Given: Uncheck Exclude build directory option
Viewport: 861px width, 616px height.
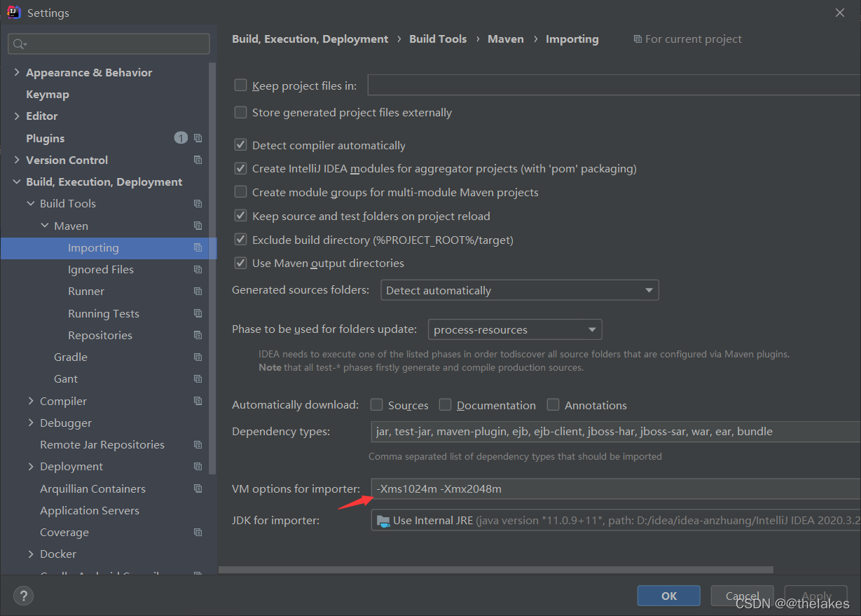Looking at the screenshot, I should tap(240, 240).
